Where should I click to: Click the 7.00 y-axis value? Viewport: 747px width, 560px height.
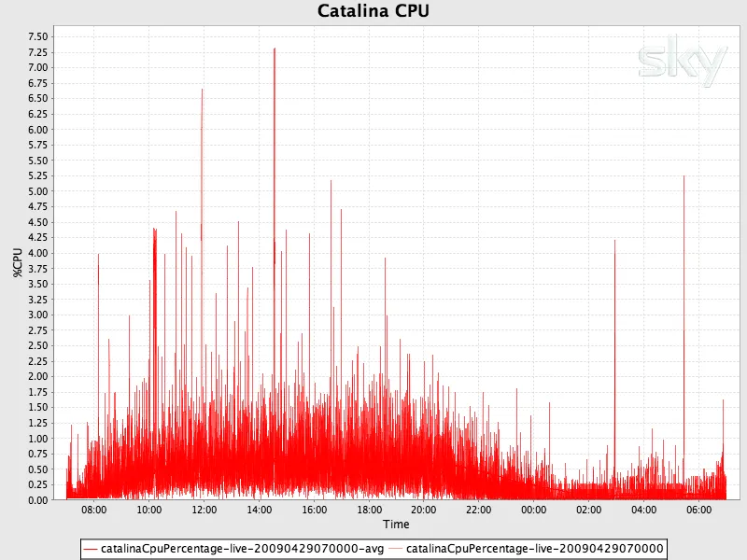tap(38, 67)
